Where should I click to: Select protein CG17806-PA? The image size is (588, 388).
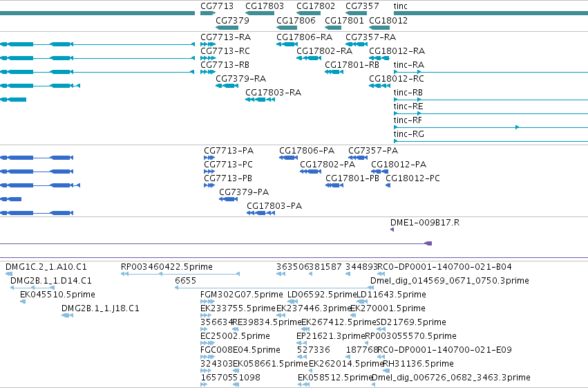(307, 151)
